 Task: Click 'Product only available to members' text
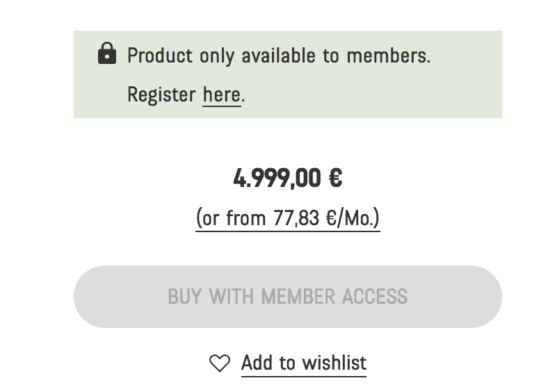(x=278, y=56)
